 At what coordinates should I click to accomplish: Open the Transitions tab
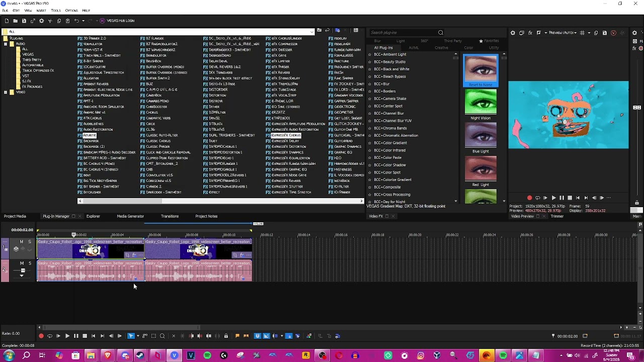tap(170, 216)
